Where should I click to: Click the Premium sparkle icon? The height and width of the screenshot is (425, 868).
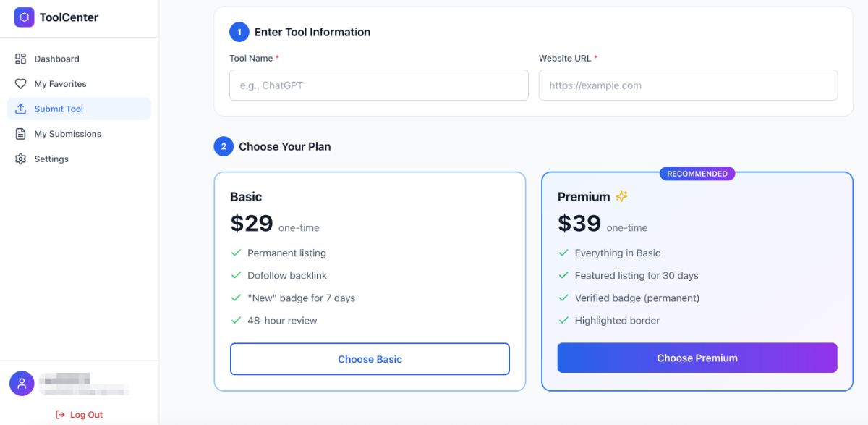[x=621, y=196]
